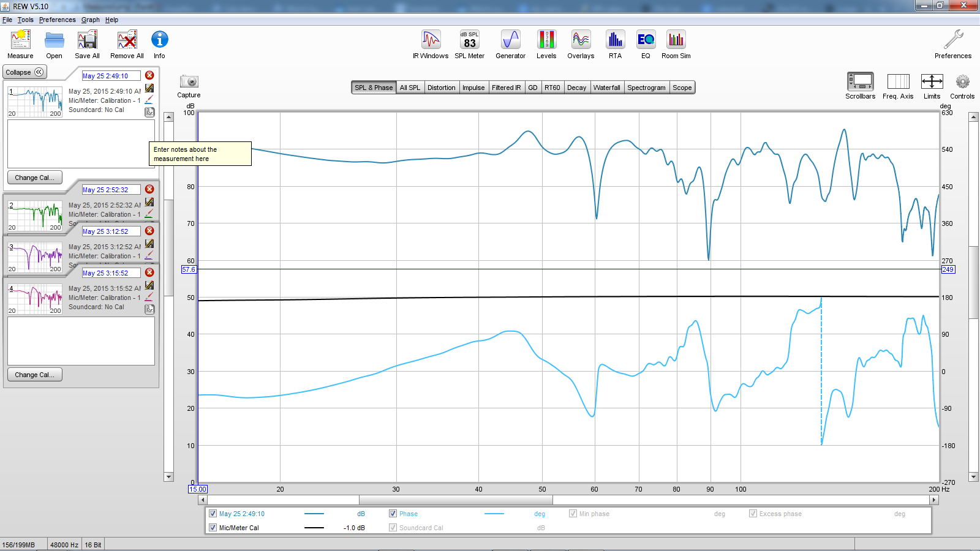Switch to the Impulse tab
Viewport: 980px width, 551px height.
[x=473, y=88]
